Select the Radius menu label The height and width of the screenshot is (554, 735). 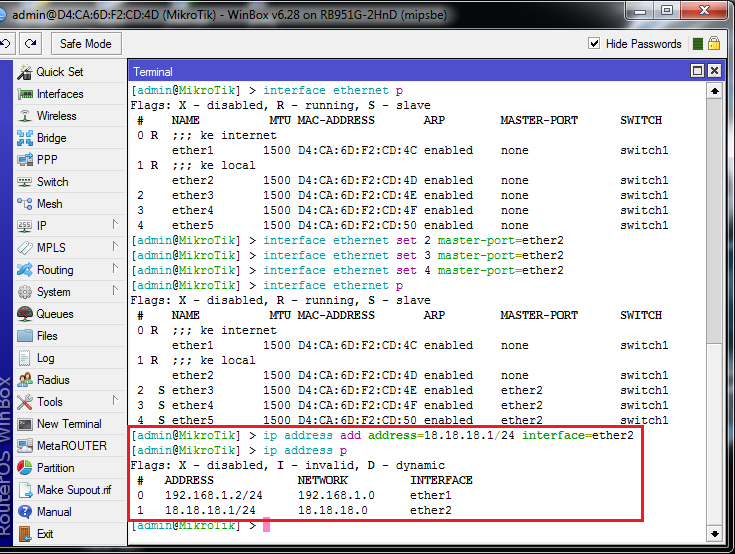click(x=53, y=380)
